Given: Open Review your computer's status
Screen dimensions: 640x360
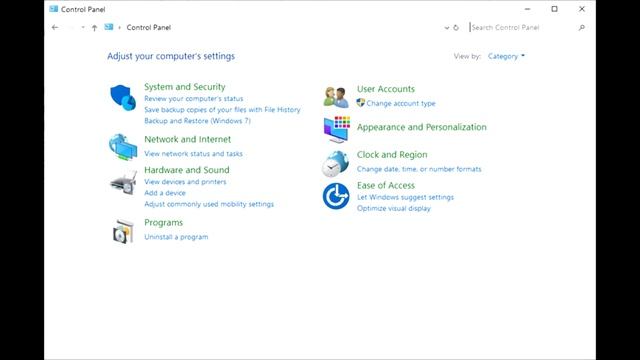Looking at the screenshot, I should pyautogui.click(x=193, y=98).
